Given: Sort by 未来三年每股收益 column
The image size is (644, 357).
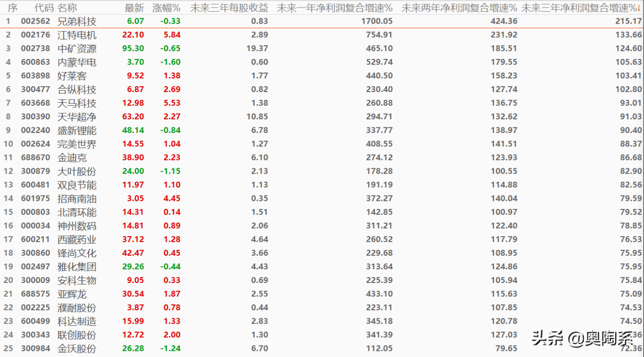Looking at the screenshot, I should click(229, 8).
